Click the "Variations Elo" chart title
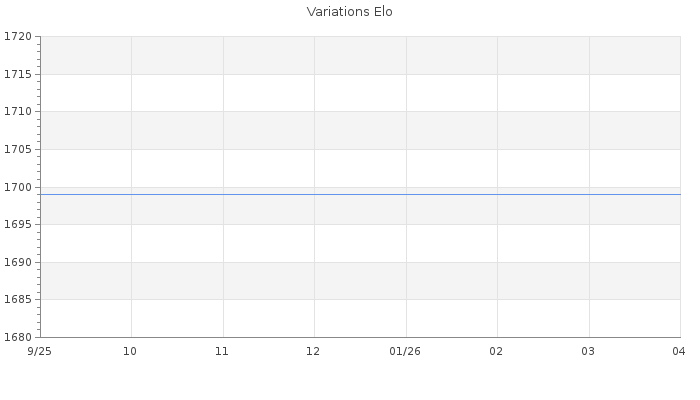The height and width of the screenshot is (400, 700). point(349,12)
